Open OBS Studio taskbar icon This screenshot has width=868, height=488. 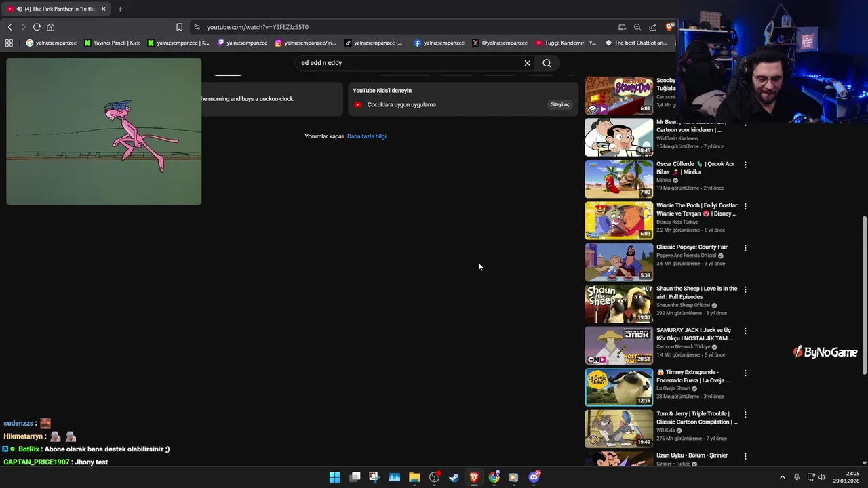434,477
